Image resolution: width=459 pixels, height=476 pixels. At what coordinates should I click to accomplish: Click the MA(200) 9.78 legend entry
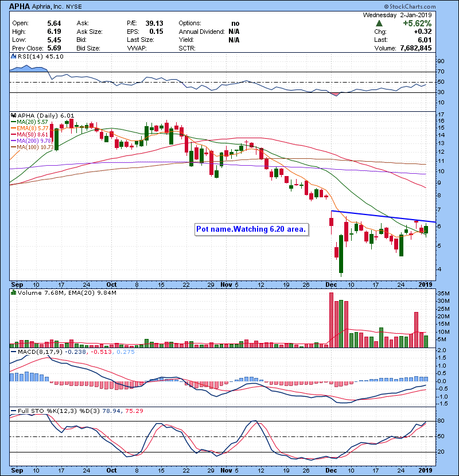pyautogui.click(x=30, y=141)
